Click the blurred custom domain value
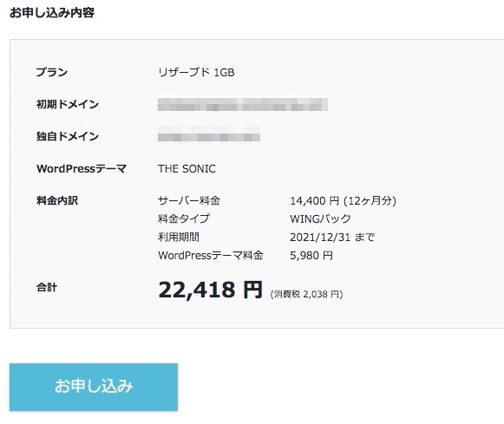 coord(209,134)
